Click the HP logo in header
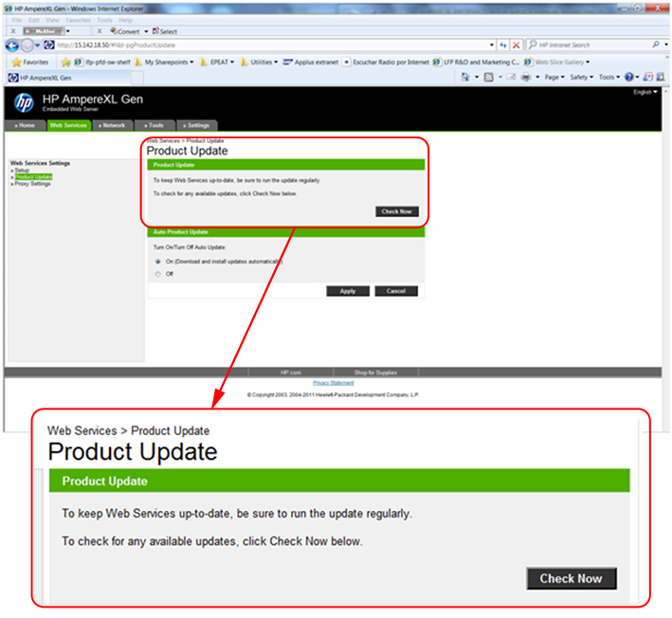This screenshot has height=618, width=672. tap(24, 103)
